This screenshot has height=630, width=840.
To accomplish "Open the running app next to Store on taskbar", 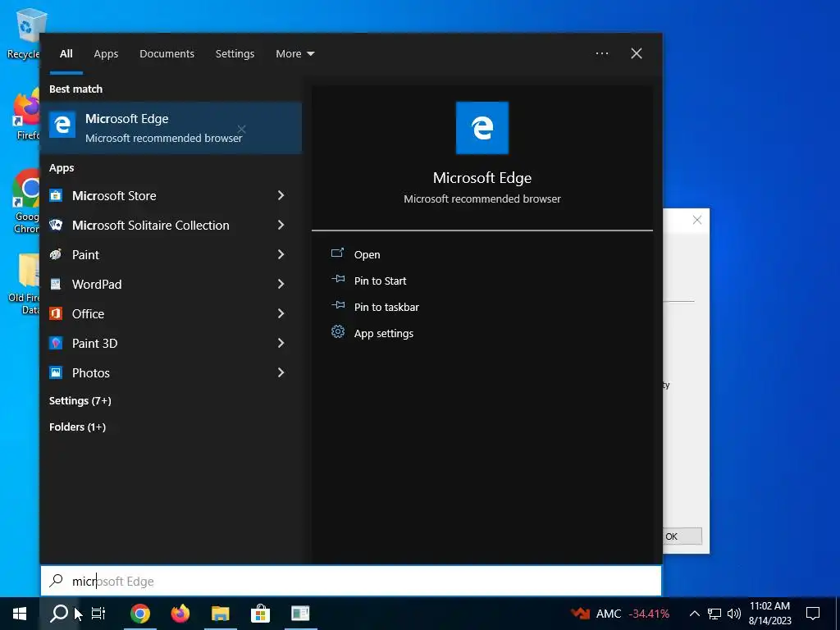I will pyautogui.click(x=300, y=614).
